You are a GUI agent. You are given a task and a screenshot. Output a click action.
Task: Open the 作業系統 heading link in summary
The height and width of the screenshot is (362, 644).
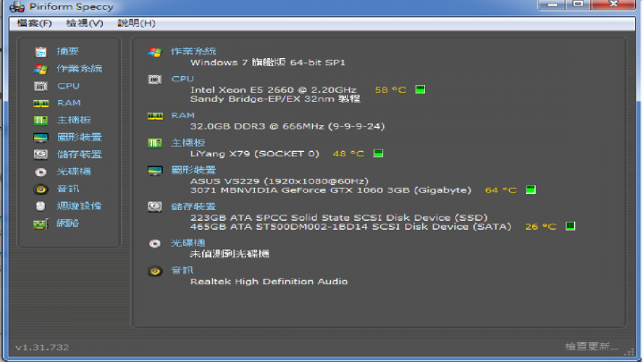pyautogui.click(x=193, y=52)
